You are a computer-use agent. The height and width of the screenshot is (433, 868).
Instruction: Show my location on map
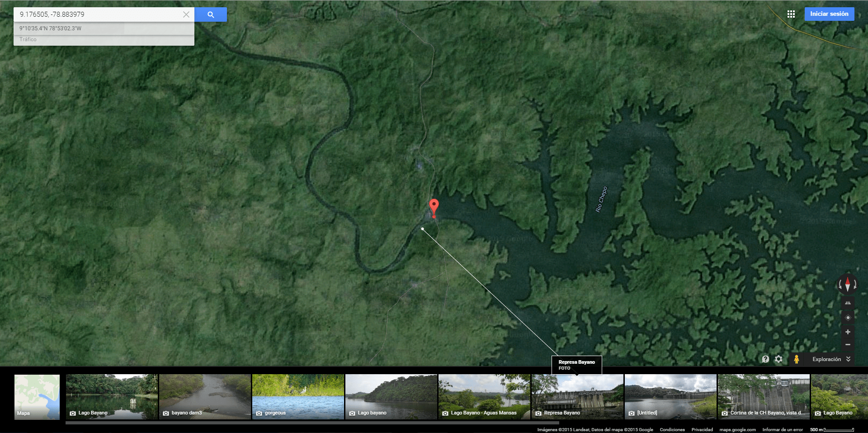pyautogui.click(x=848, y=318)
